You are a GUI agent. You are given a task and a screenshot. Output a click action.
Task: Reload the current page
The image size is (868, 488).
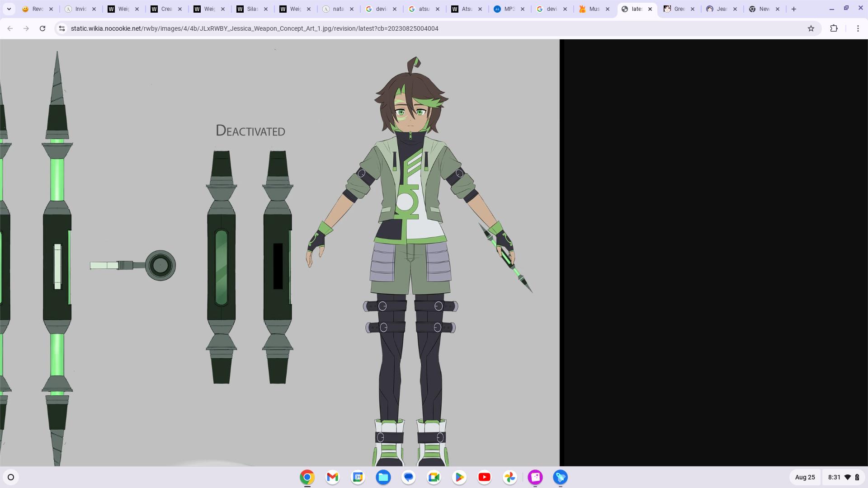click(x=42, y=28)
